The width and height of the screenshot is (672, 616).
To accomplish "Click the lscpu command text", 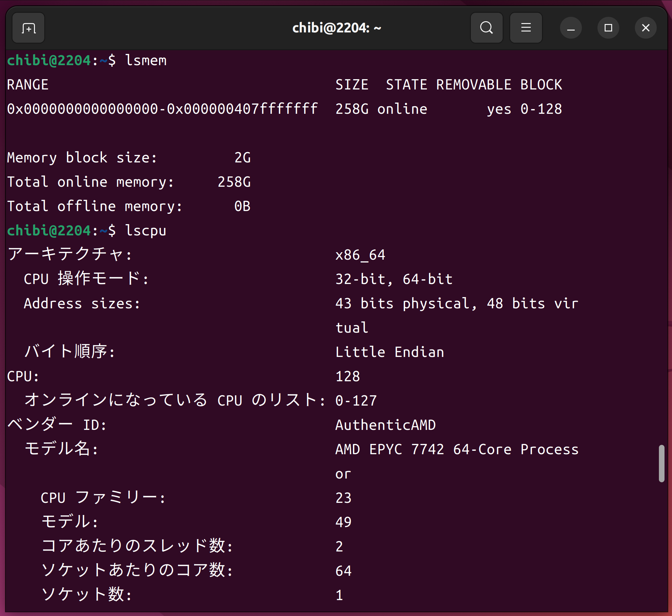I will pos(145,231).
